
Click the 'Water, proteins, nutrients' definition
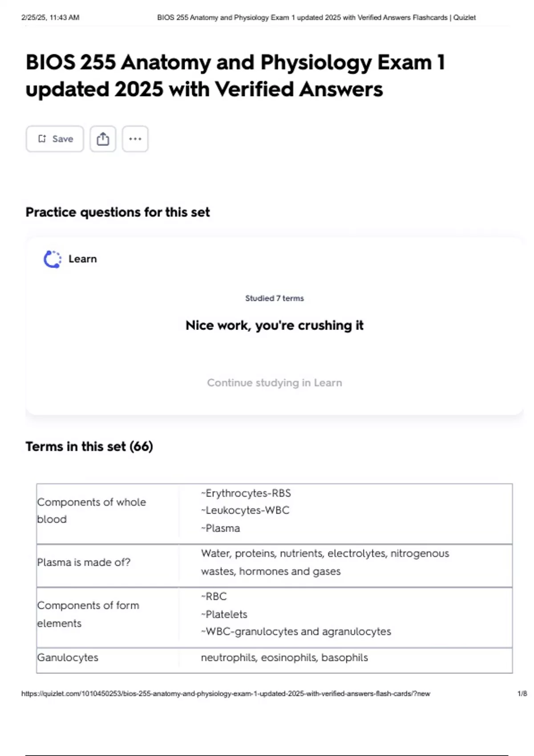pyautogui.click(x=325, y=562)
